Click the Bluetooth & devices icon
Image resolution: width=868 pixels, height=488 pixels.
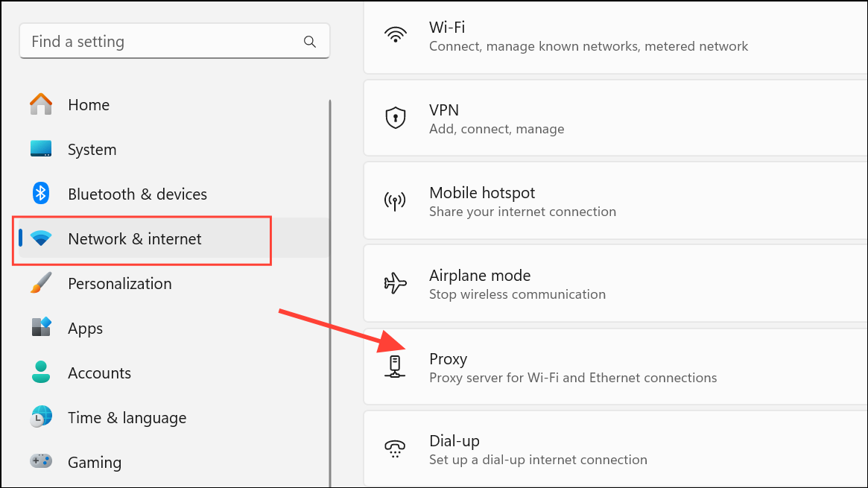[42, 194]
